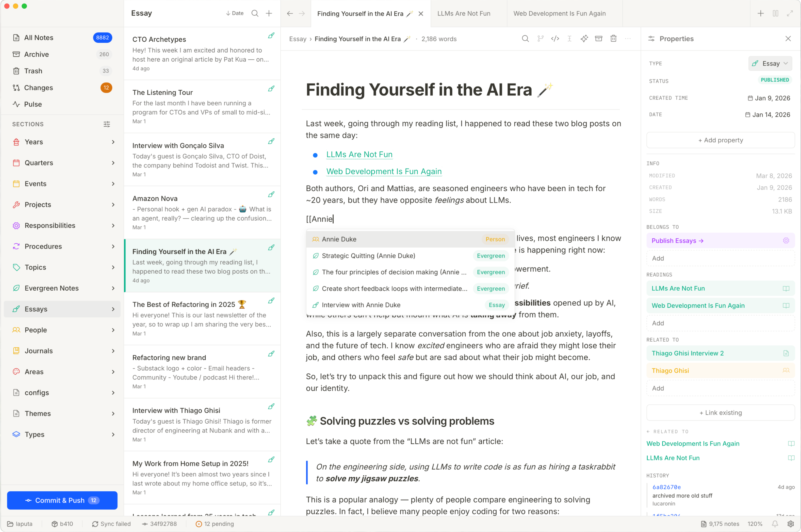Expand the People section
Screen dimensions: 801x532
click(x=113, y=330)
